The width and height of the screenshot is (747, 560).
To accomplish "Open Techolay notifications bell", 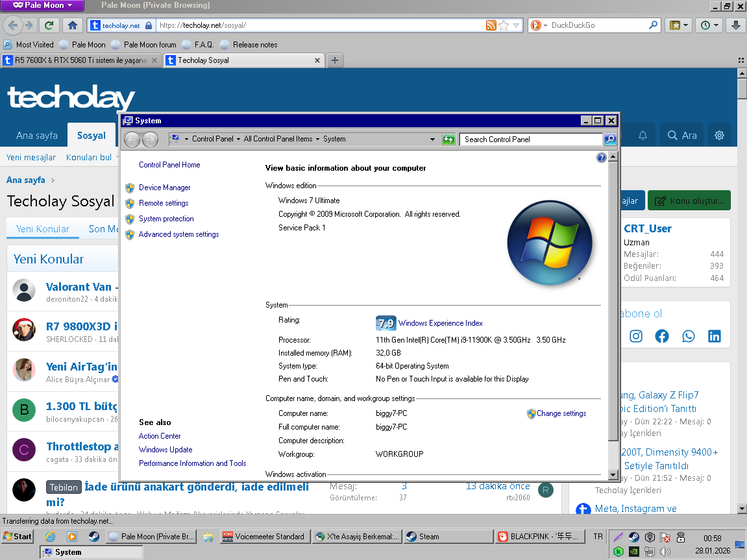I will (x=643, y=135).
